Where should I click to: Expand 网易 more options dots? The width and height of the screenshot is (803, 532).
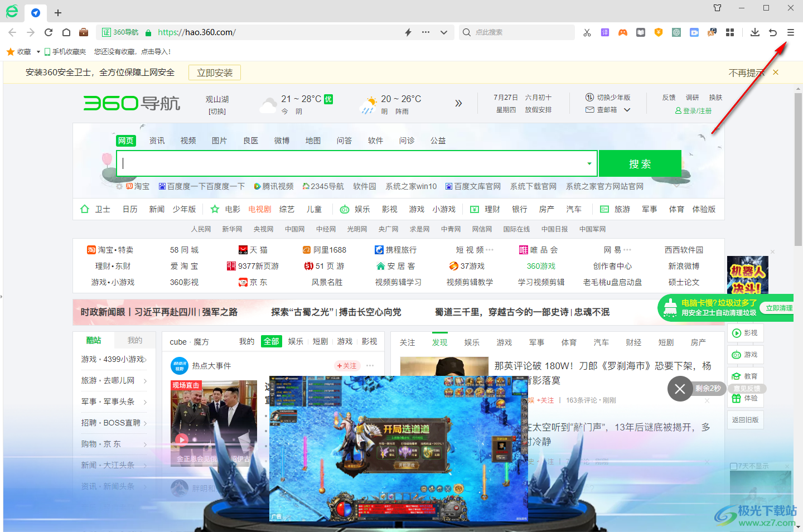pyautogui.click(x=627, y=250)
